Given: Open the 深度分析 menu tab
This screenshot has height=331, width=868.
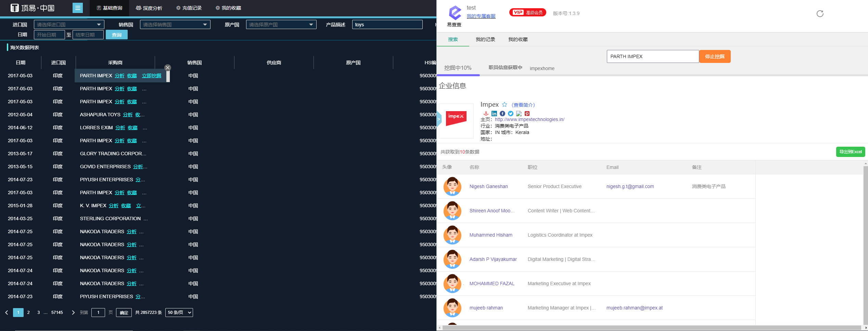Looking at the screenshot, I should coord(149,8).
